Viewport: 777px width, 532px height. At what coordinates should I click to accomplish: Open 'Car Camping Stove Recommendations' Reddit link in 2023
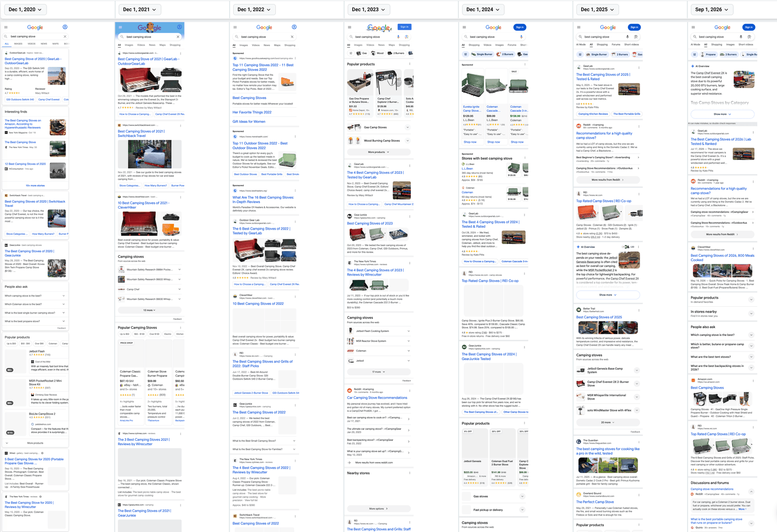[x=377, y=398]
